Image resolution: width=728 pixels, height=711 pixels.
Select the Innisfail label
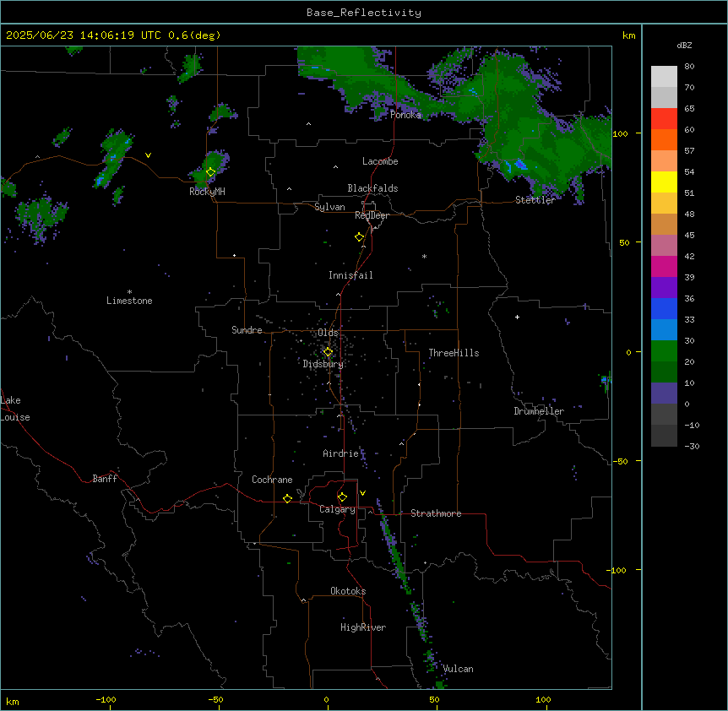(x=350, y=275)
